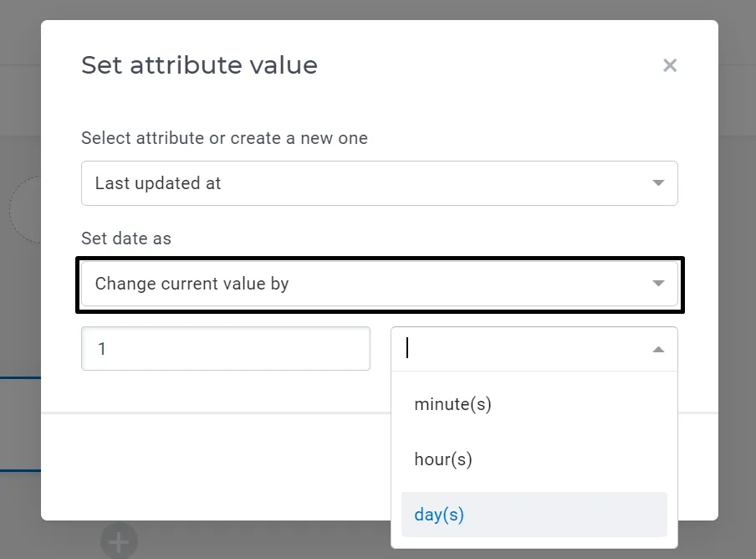
Task: Select the hour(s) option
Action: pos(534,459)
